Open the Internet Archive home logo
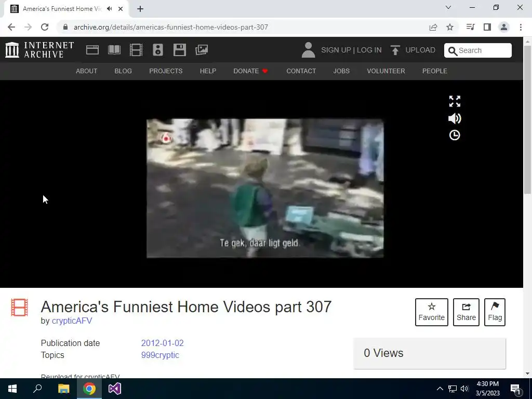 point(39,50)
